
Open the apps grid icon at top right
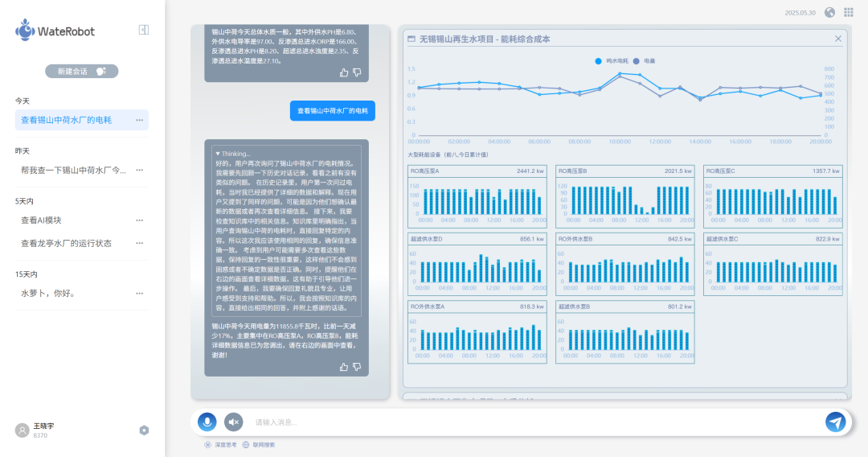[849, 12]
